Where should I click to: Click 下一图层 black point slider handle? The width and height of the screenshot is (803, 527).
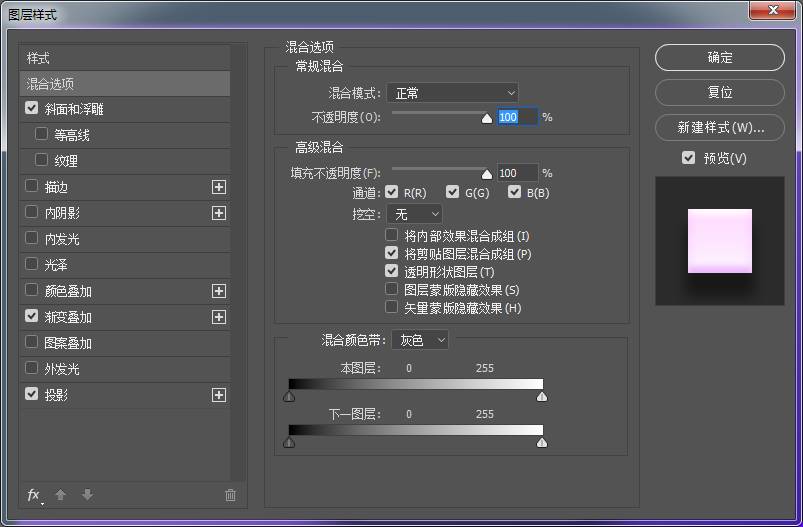289,442
